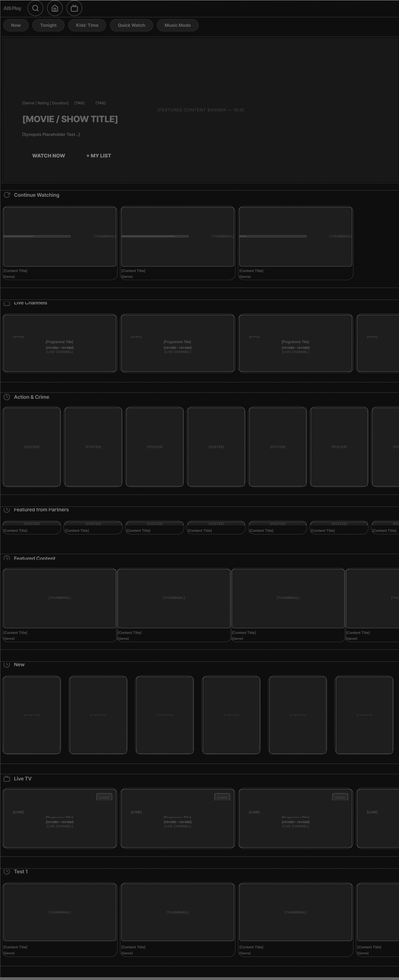The height and width of the screenshot is (980, 399).
Task: Click the clock icon beside Action & Crime
Action: pyautogui.click(x=7, y=397)
